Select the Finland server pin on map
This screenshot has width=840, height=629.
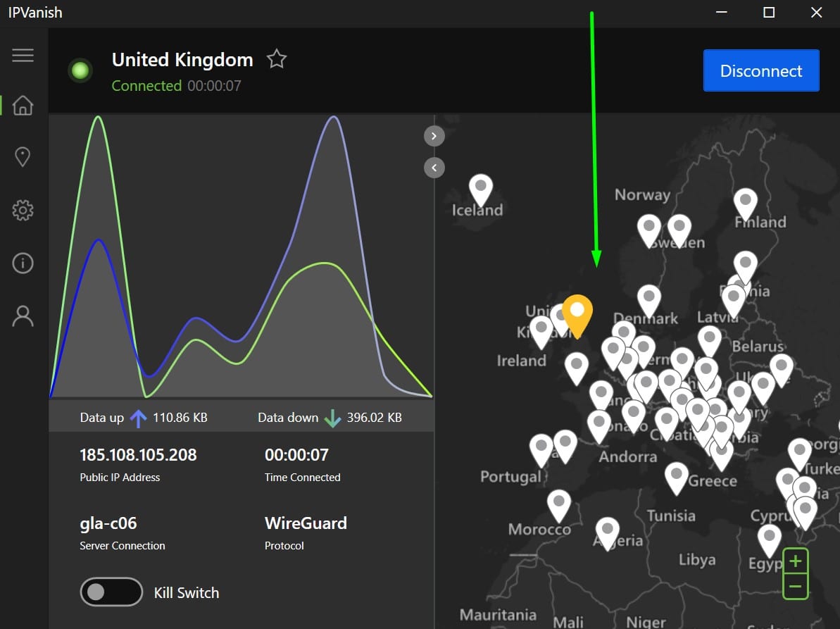745,204
